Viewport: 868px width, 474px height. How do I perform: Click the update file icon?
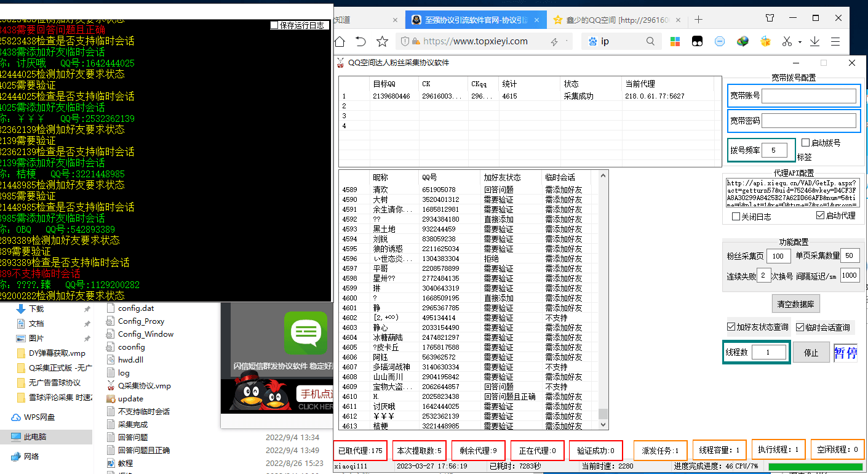[111, 399]
